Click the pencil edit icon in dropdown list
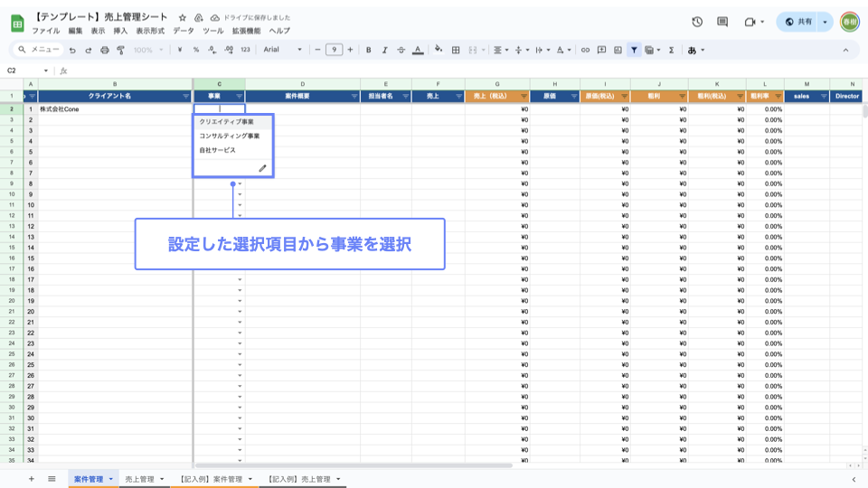868x488 pixels. 262,168
